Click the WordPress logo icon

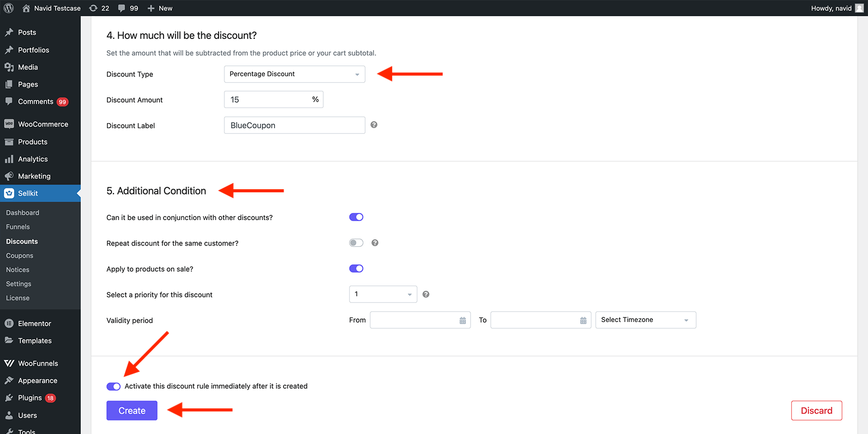click(x=9, y=8)
